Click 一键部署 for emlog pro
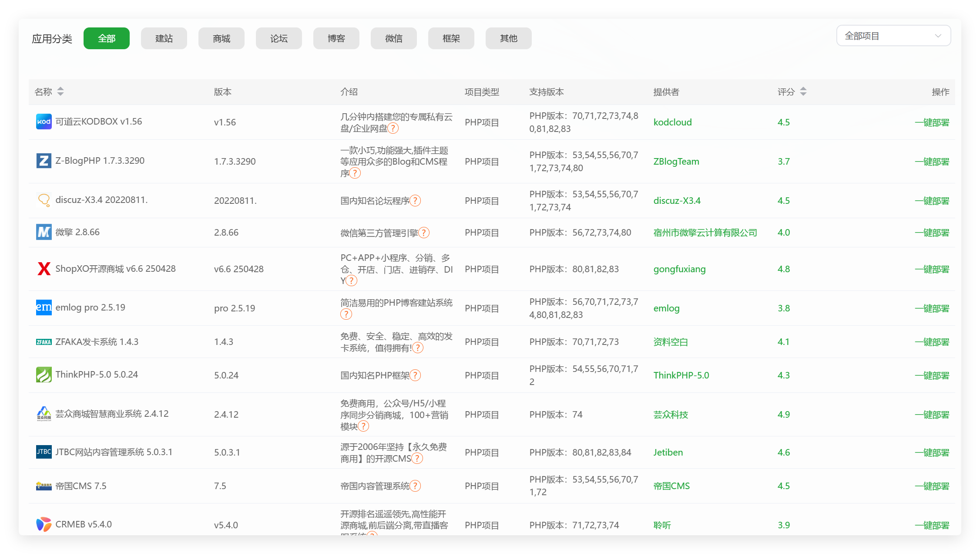Image resolution: width=980 pixels, height=554 pixels. (x=932, y=308)
